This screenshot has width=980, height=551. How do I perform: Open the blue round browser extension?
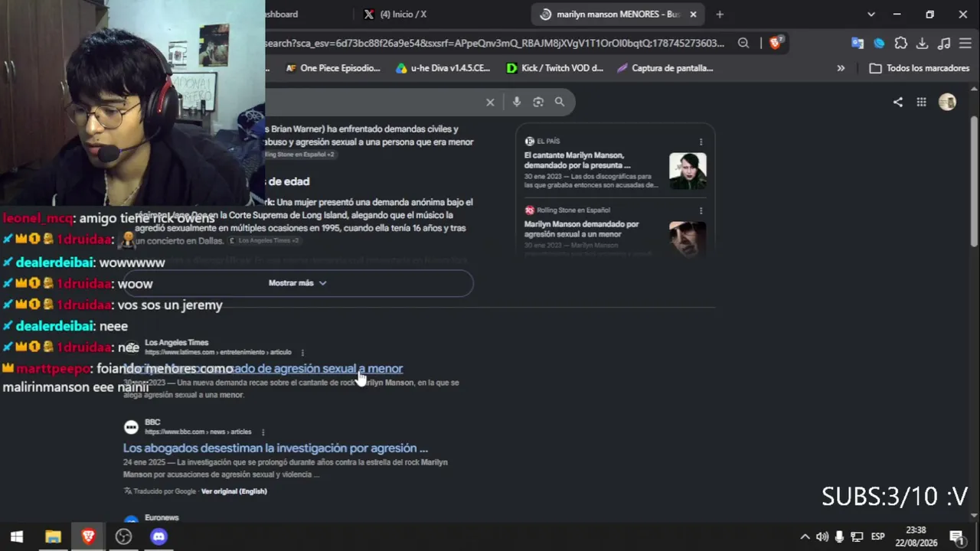click(879, 43)
